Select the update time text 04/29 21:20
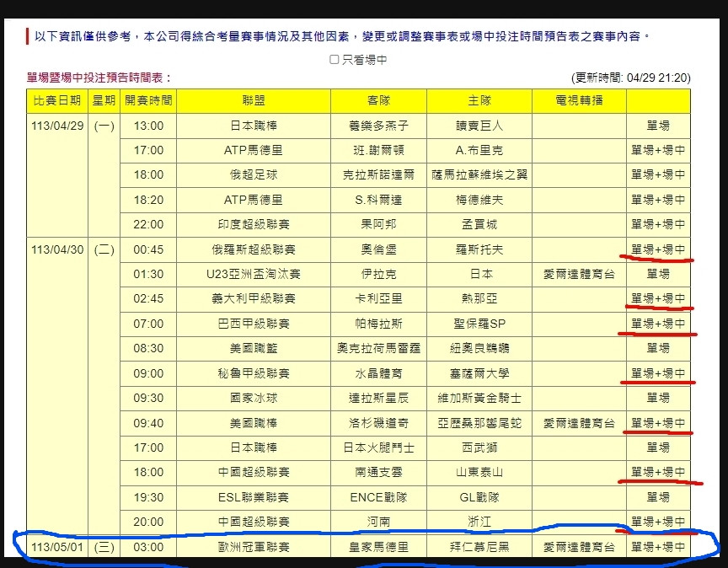 (x=657, y=78)
